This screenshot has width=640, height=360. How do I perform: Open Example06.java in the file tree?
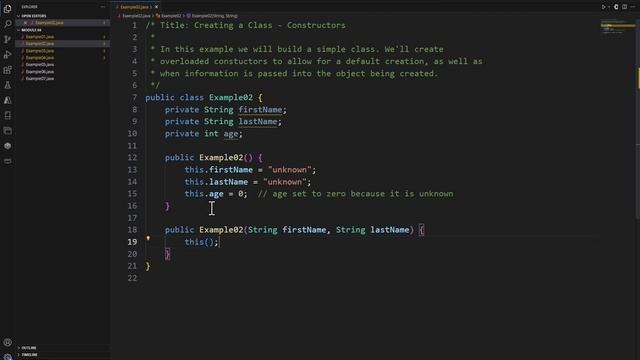coord(40,71)
